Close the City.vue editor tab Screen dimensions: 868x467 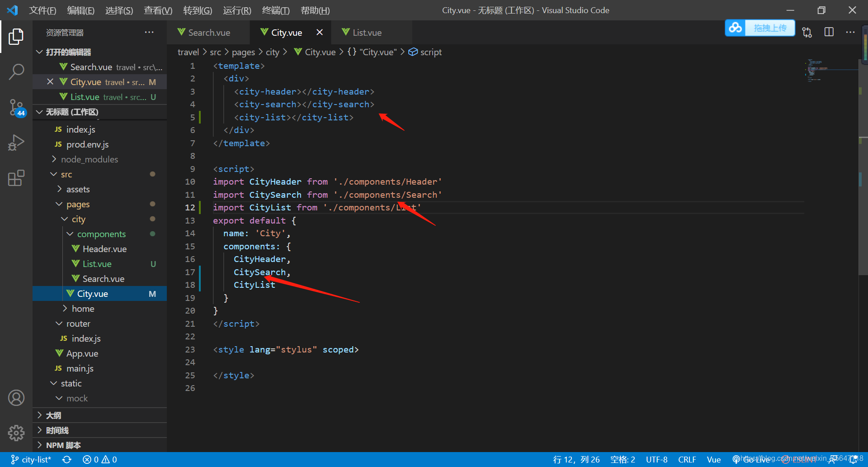click(320, 32)
